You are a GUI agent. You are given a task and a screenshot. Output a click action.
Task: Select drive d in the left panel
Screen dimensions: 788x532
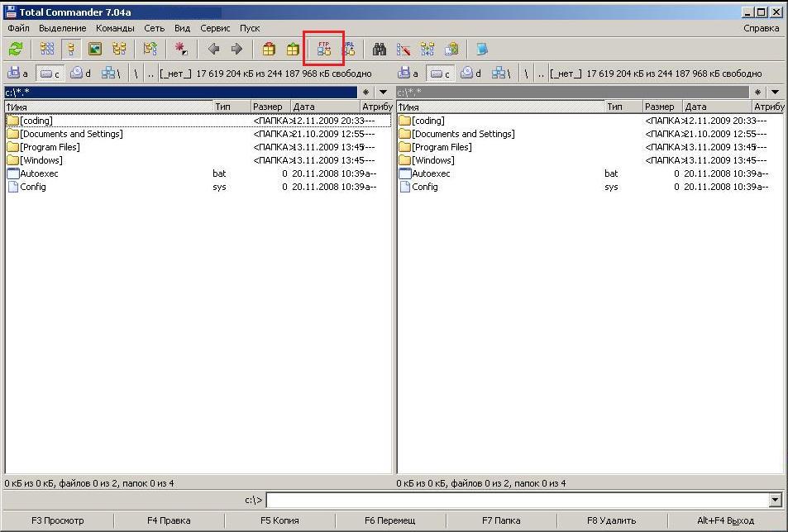[81, 74]
